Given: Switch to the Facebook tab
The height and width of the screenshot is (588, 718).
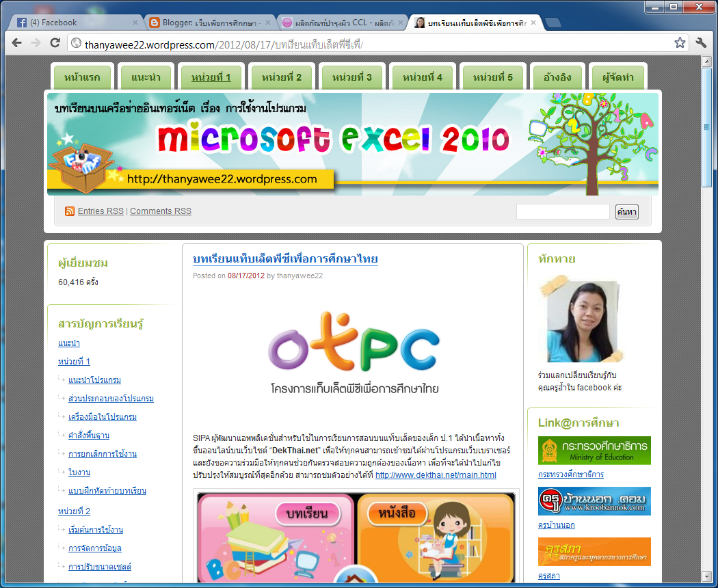Looking at the screenshot, I should (x=75, y=23).
